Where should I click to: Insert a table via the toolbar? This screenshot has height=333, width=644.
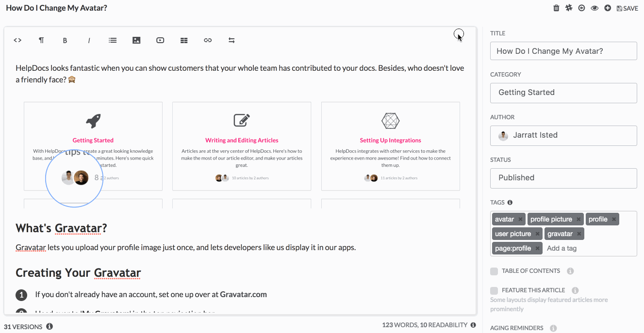pyautogui.click(x=184, y=40)
